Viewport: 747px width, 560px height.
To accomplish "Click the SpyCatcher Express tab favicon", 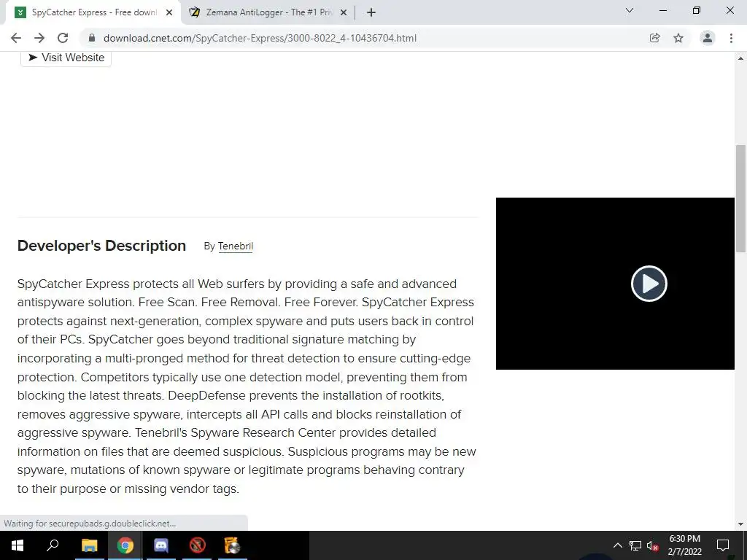I will (20, 12).
